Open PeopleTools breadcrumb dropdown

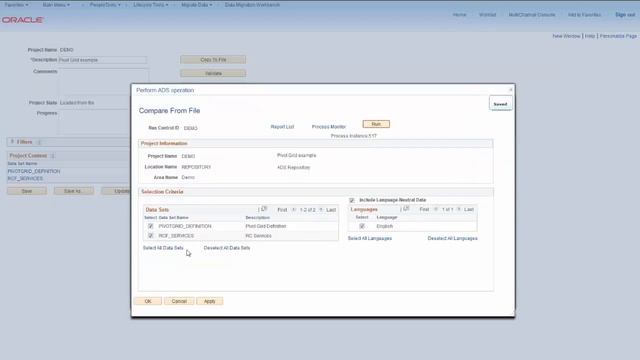(x=105, y=5)
